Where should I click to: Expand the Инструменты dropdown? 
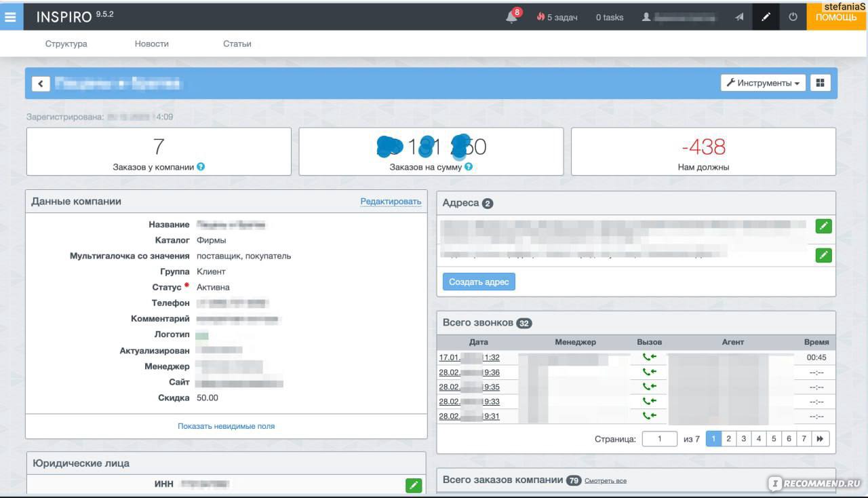[763, 83]
